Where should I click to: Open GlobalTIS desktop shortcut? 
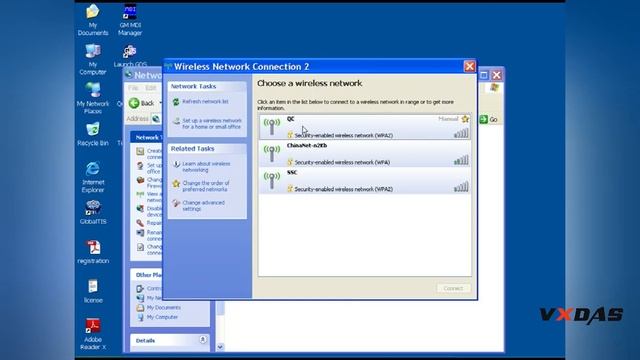[93, 212]
